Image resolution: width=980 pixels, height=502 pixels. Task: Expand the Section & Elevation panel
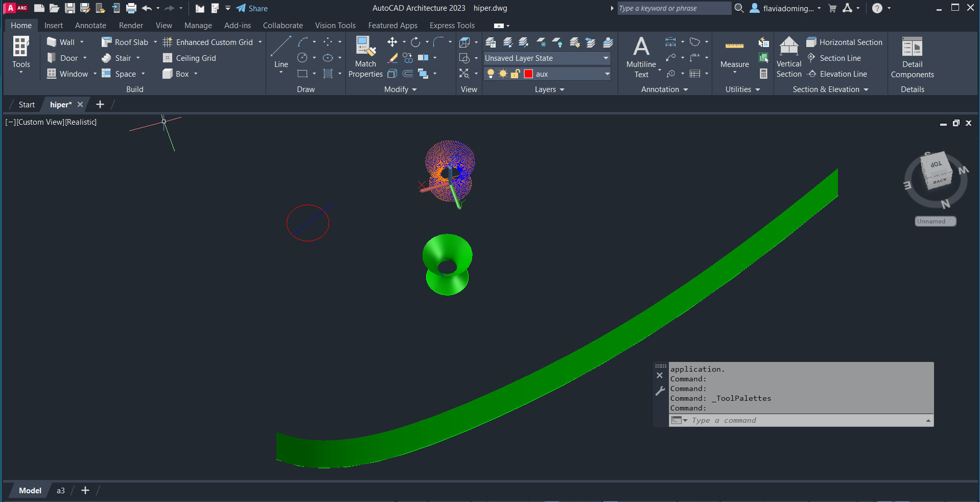click(x=830, y=89)
